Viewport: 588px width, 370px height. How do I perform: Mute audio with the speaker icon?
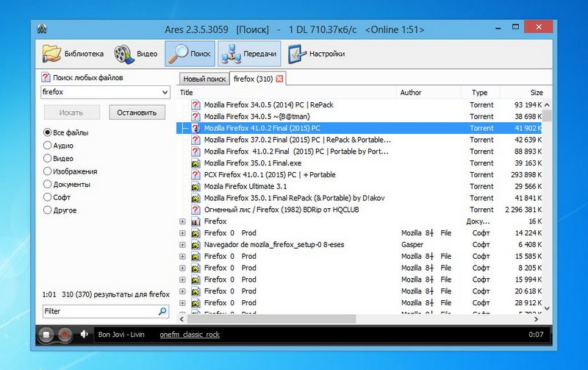(84, 334)
